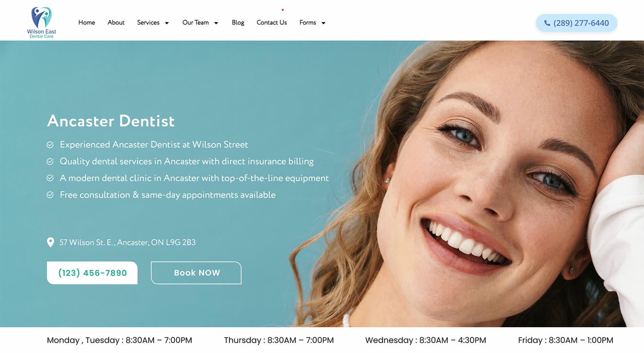Click the map pin icon beside address
This screenshot has width=644, height=353.
click(x=50, y=242)
